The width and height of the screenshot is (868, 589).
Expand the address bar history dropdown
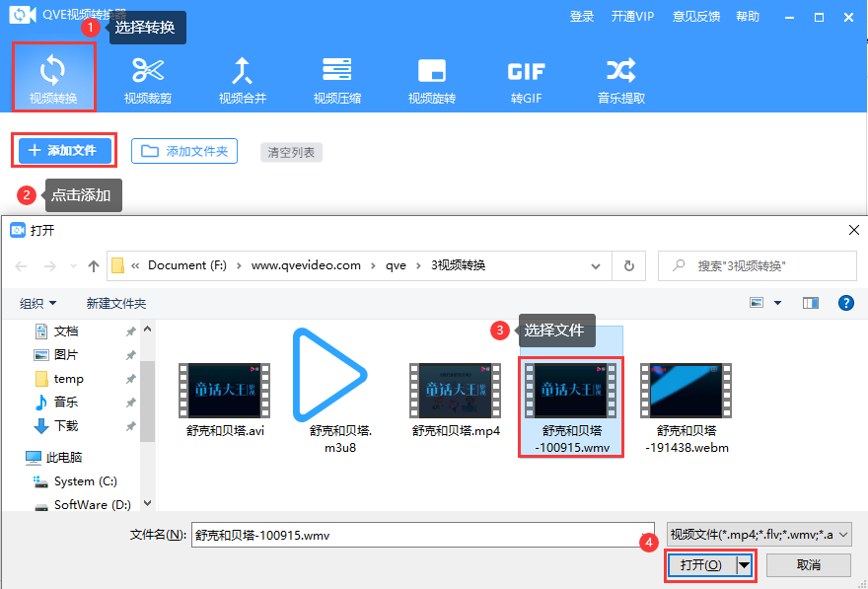pyautogui.click(x=596, y=266)
